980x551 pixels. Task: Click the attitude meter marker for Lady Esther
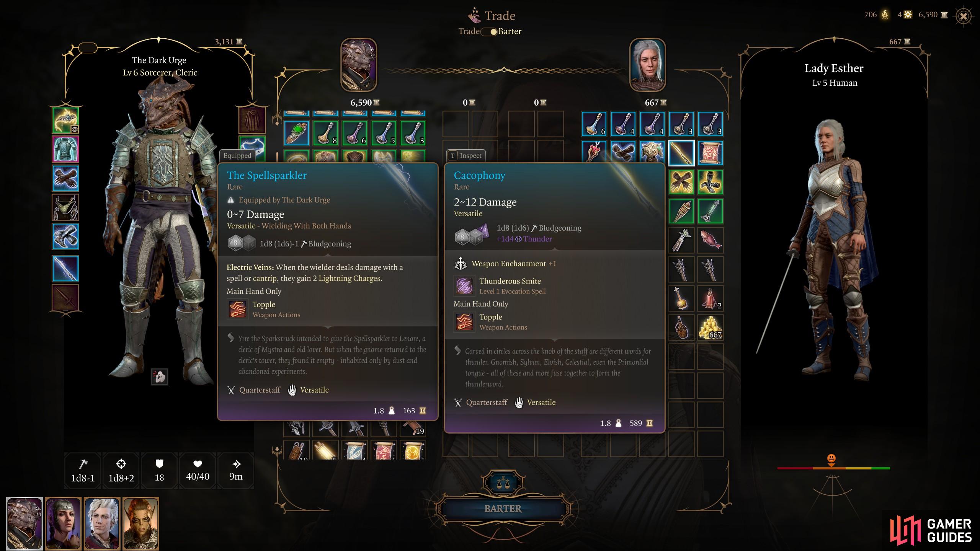pyautogui.click(x=831, y=460)
